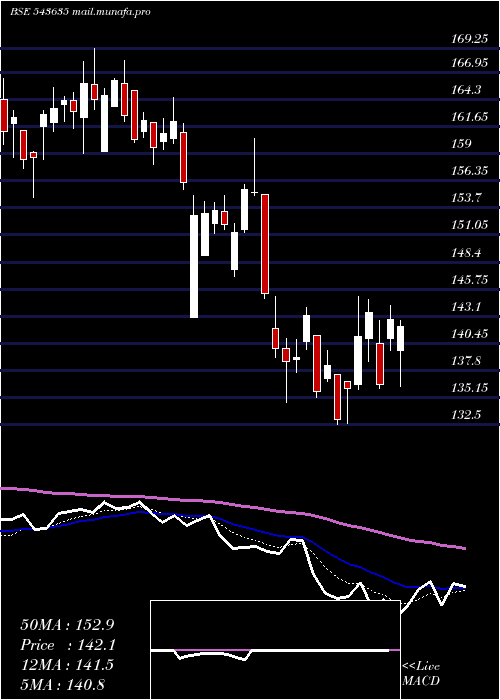This screenshot has width=500, height=700.
Task: Click the Price : 142.1 readout
Action: 68,645
